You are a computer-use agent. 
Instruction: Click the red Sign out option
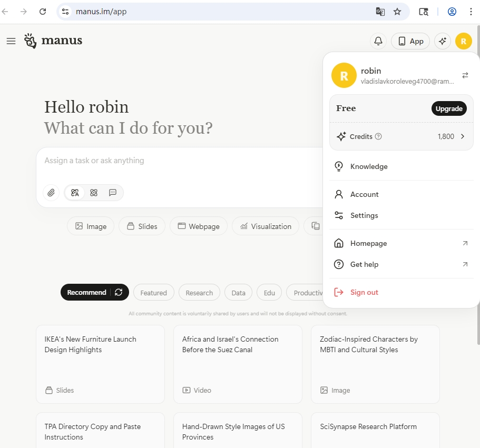(x=364, y=292)
